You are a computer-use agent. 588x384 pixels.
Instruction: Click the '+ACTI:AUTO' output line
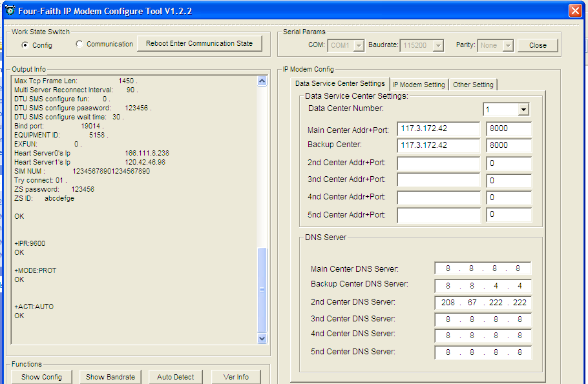pyautogui.click(x=34, y=307)
